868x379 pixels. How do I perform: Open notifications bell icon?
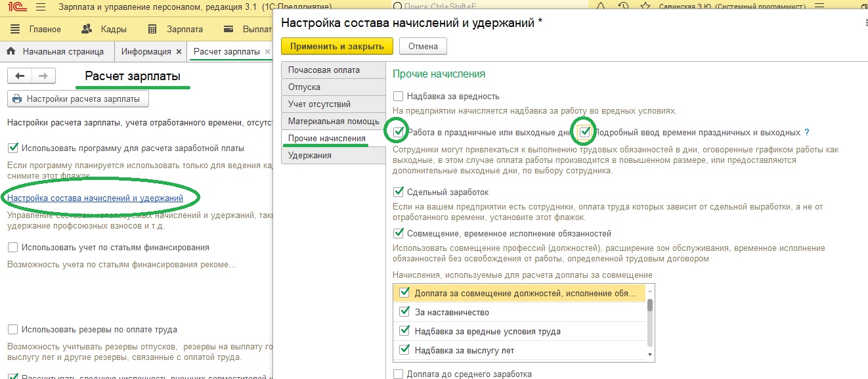(601, 7)
